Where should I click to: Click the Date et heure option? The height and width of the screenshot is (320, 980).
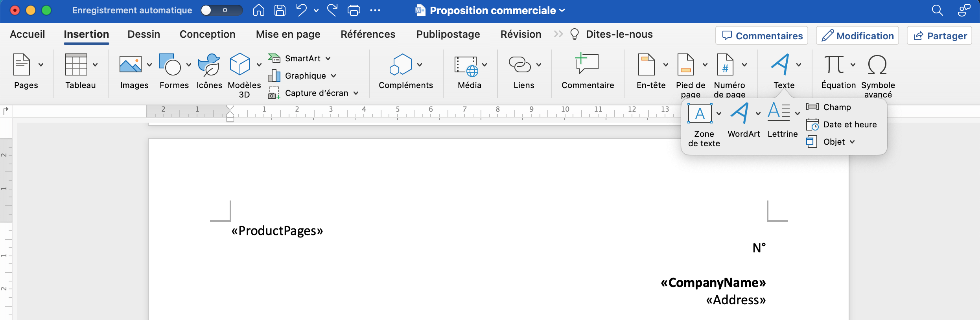pyautogui.click(x=849, y=125)
